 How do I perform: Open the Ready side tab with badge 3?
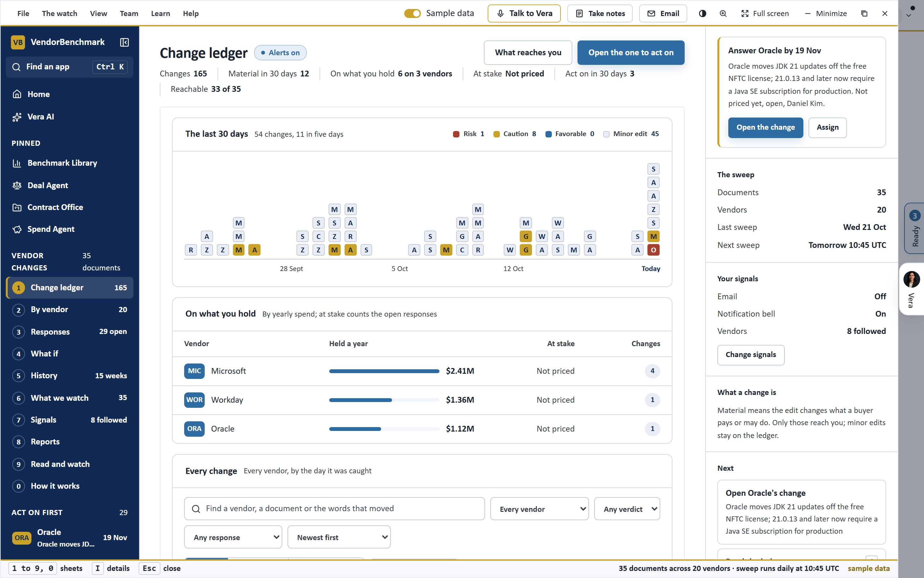pyautogui.click(x=914, y=228)
